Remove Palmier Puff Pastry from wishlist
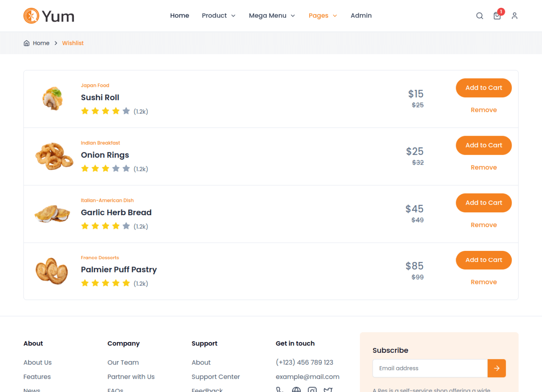 click(x=484, y=282)
